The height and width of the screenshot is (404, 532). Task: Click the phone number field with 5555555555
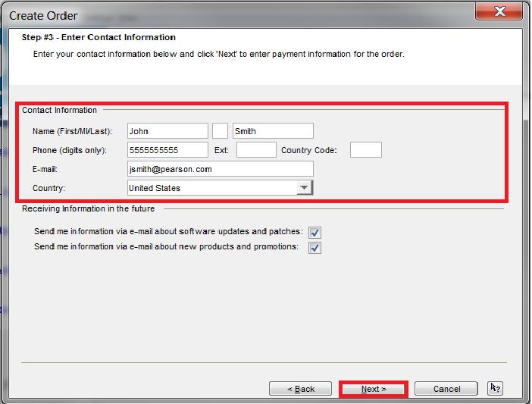[x=167, y=150]
